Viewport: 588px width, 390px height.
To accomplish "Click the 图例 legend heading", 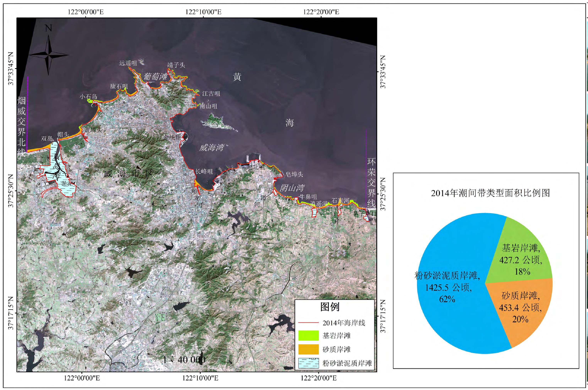I will pos(330,307).
